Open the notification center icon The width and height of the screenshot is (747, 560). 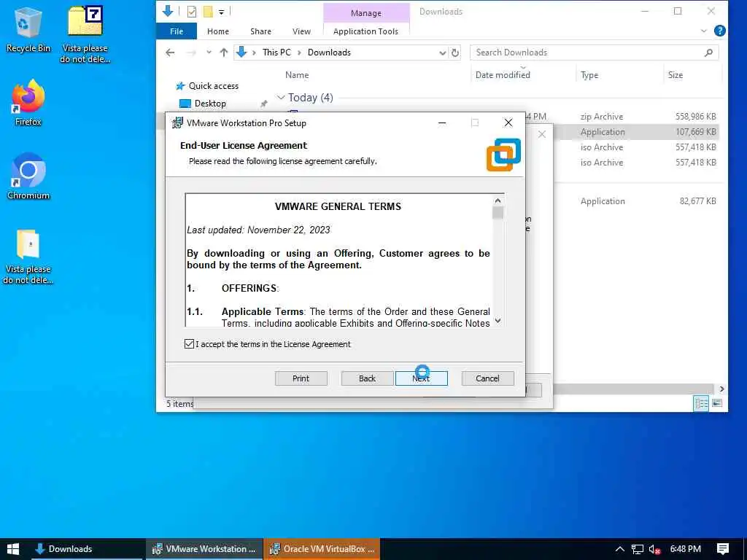click(723, 549)
